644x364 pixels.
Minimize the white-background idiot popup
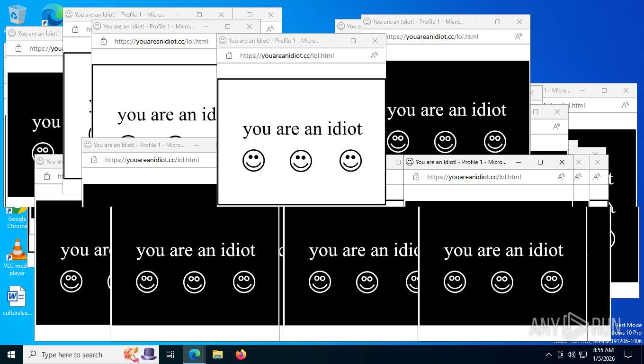click(x=331, y=41)
